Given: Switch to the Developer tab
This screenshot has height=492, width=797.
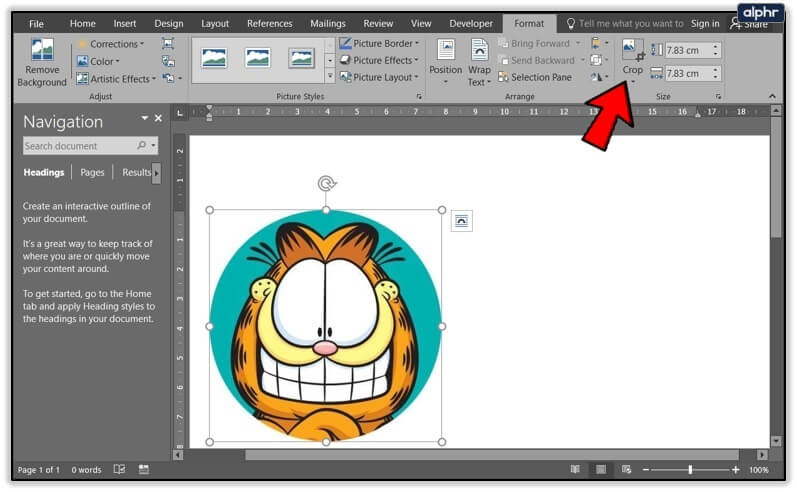Looking at the screenshot, I should coord(471,24).
